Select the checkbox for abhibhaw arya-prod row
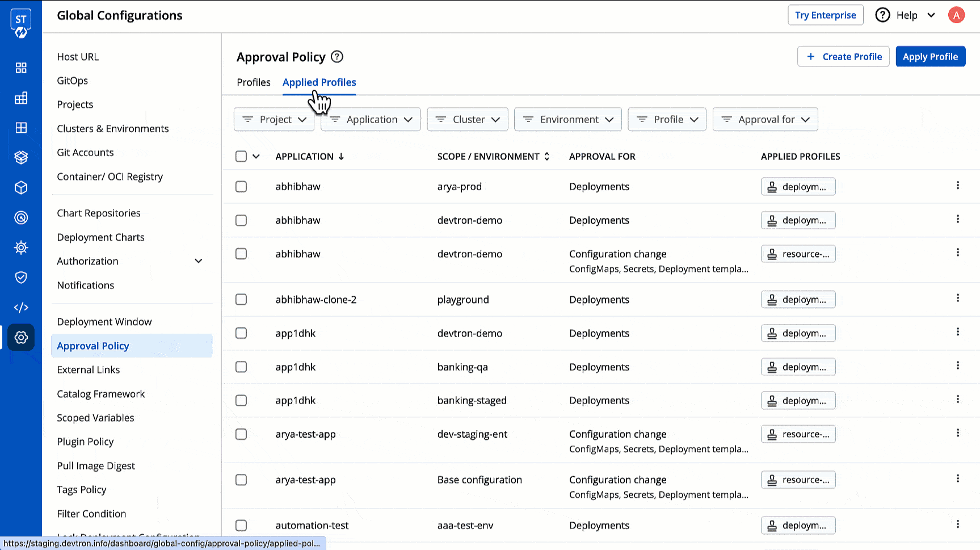 (x=241, y=187)
